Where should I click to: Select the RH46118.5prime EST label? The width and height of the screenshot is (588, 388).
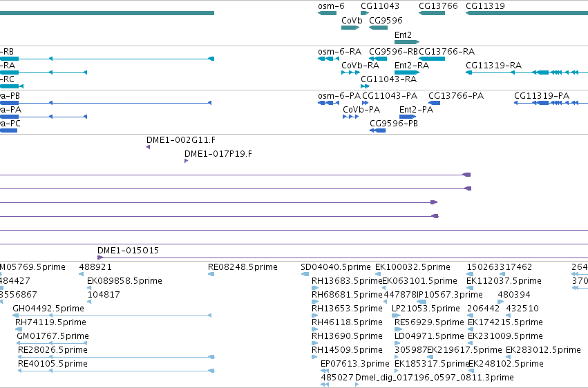[x=347, y=322]
